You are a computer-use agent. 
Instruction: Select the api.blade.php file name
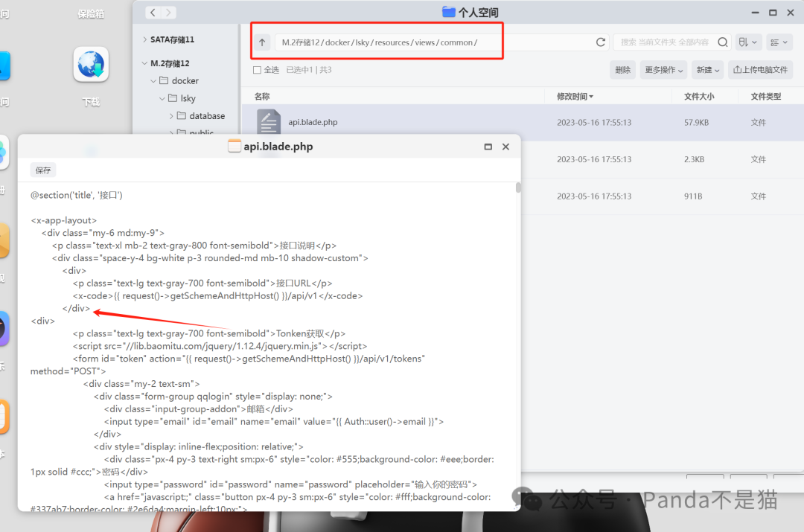(x=313, y=122)
